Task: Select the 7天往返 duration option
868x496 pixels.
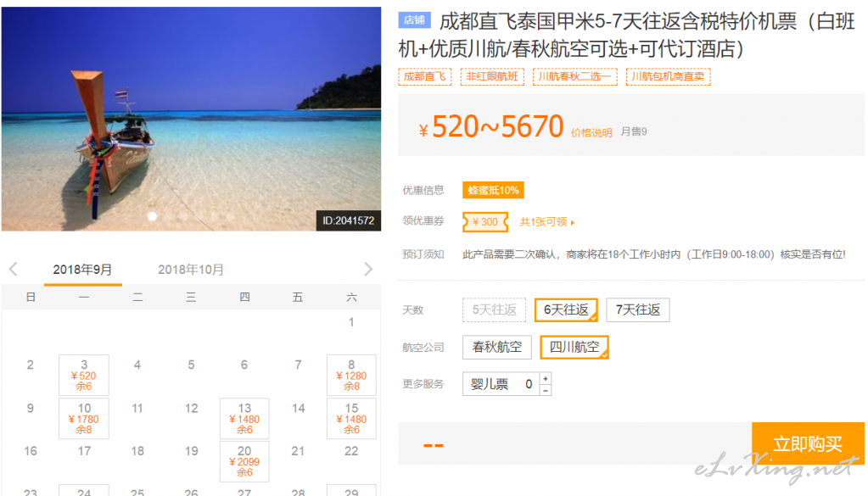Action: 638,309
